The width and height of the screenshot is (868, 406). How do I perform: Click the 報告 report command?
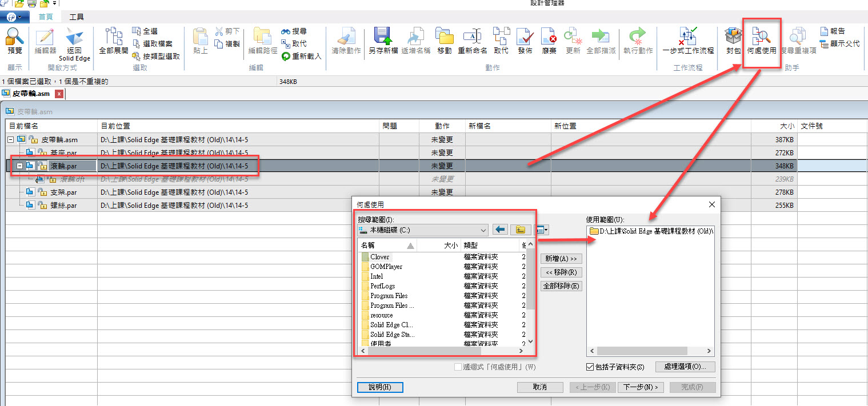click(x=832, y=31)
